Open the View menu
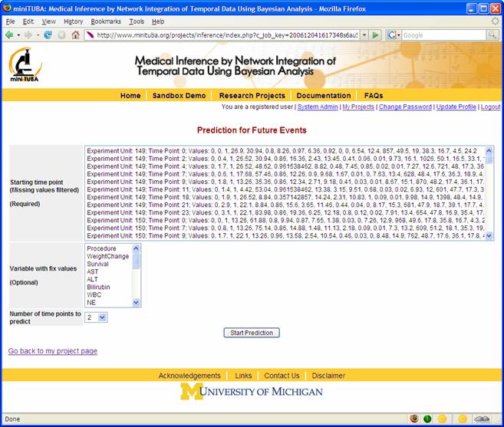Screen dimensions: 504x427 [x=48, y=21]
